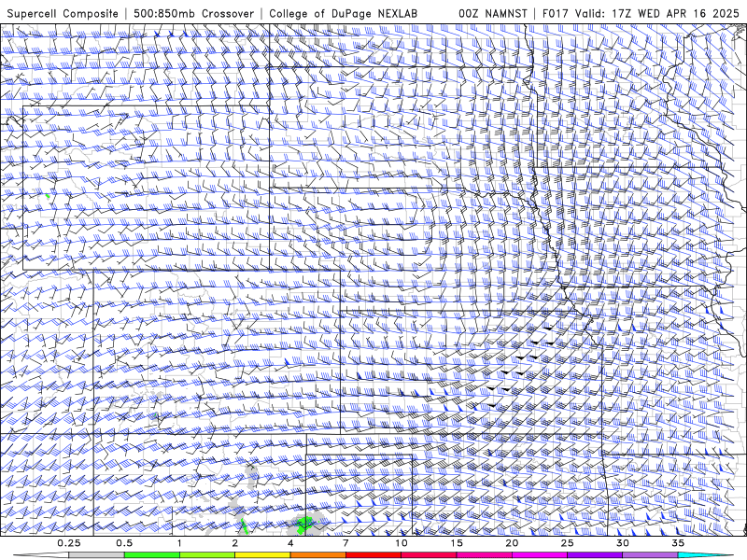Viewport: 747px width, 560px height.
Task: Click the orange color bar segment between 4 and 7
Action: tap(317, 555)
